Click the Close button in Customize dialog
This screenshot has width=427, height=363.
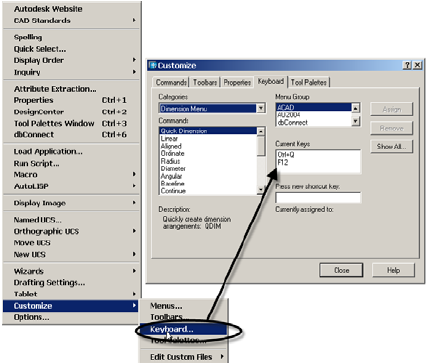[341, 270]
